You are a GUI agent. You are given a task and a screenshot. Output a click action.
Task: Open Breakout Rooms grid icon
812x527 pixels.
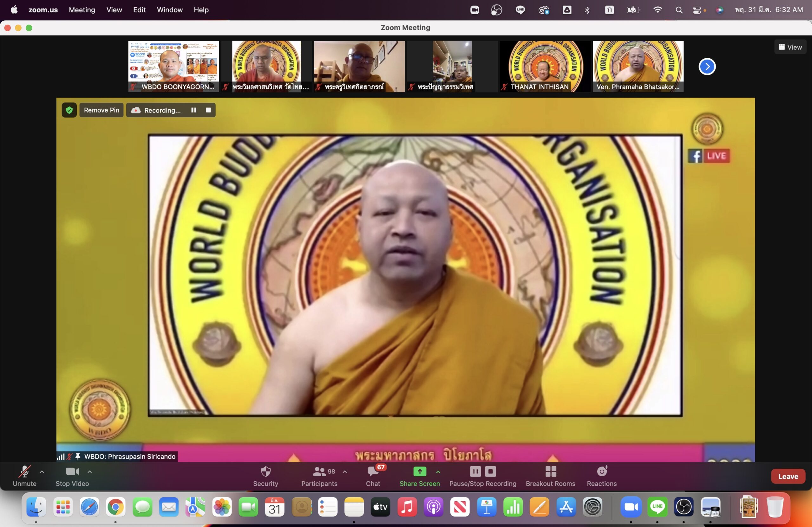click(x=550, y=472)
